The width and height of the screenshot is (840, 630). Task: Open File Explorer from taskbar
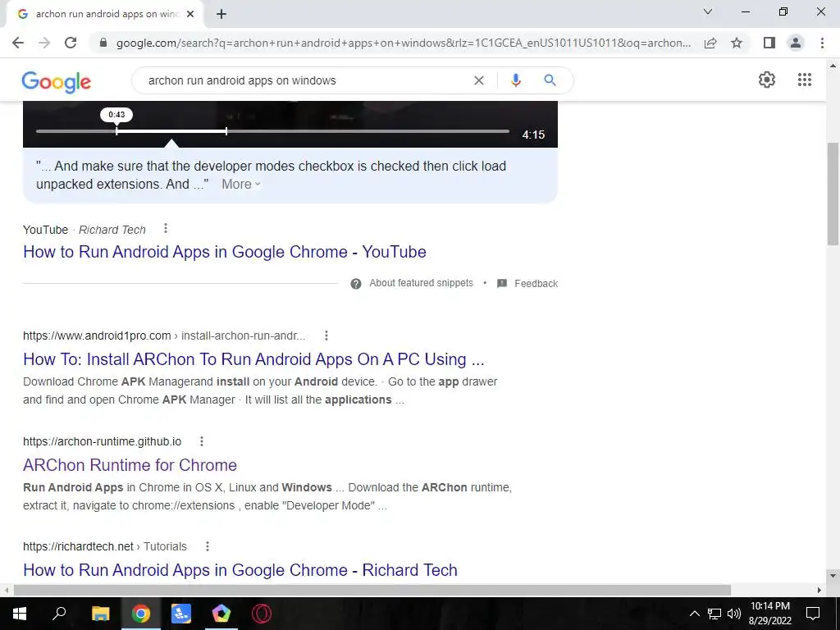[100, 614]
